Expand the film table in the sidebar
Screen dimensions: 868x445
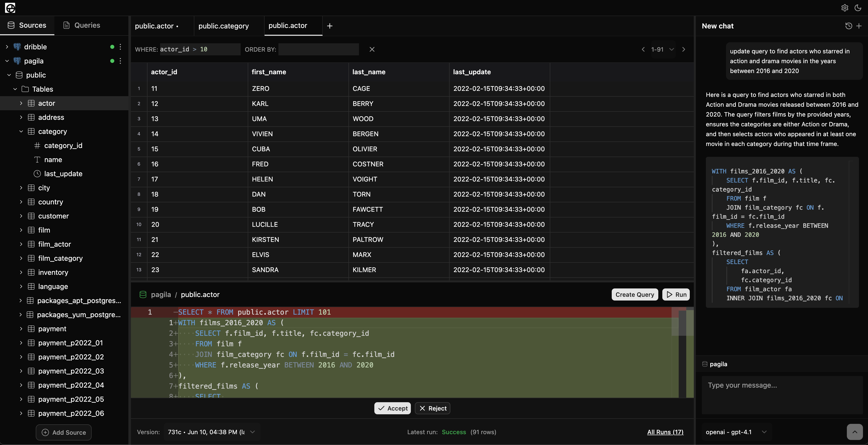click(21, 230)
